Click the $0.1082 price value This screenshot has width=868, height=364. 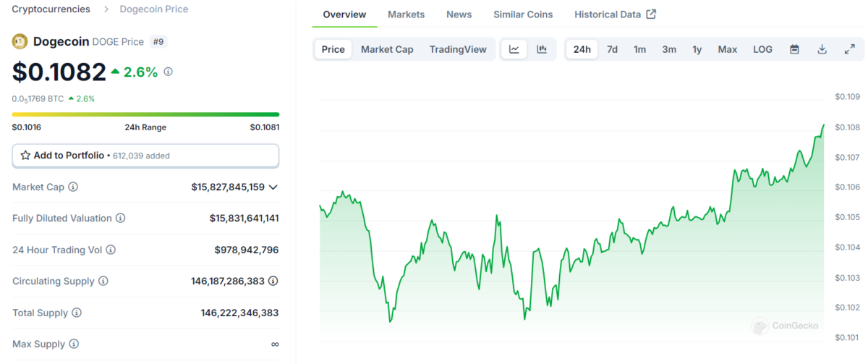point(59,72)
